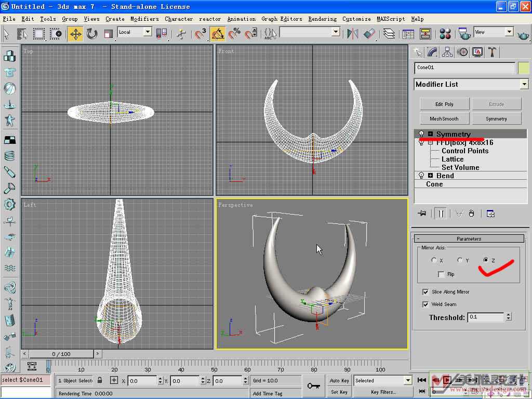Click the Threshold value field
This screenshot has height=399, width=532.
coord(485,317)
